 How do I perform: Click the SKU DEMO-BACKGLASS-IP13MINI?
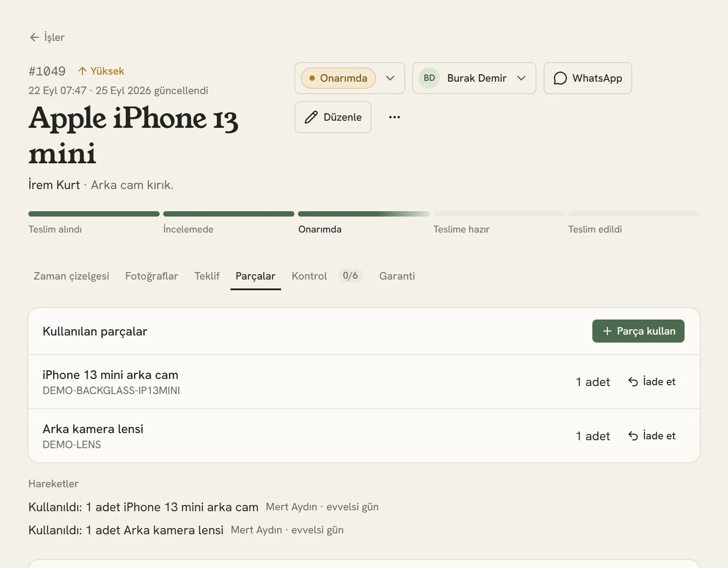111,390
